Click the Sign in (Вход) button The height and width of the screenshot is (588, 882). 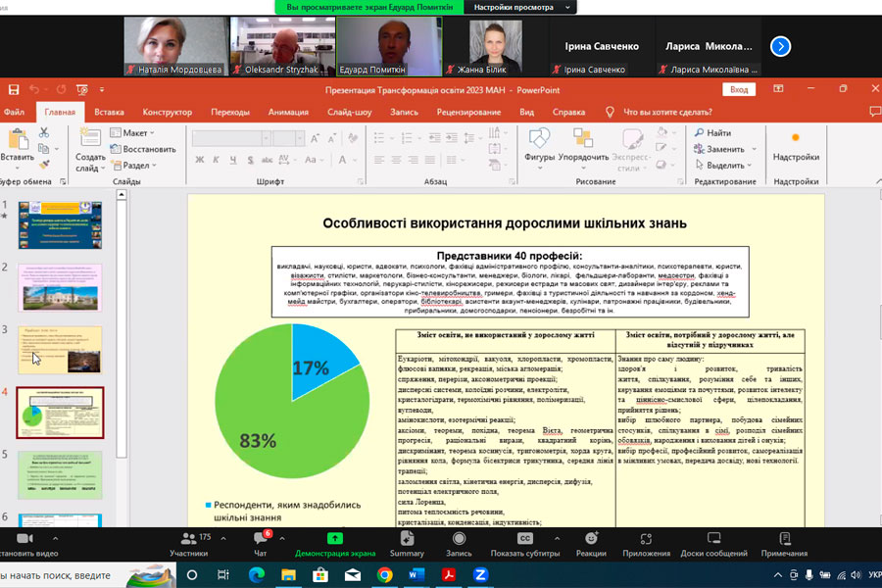click(x=739, y=89)
